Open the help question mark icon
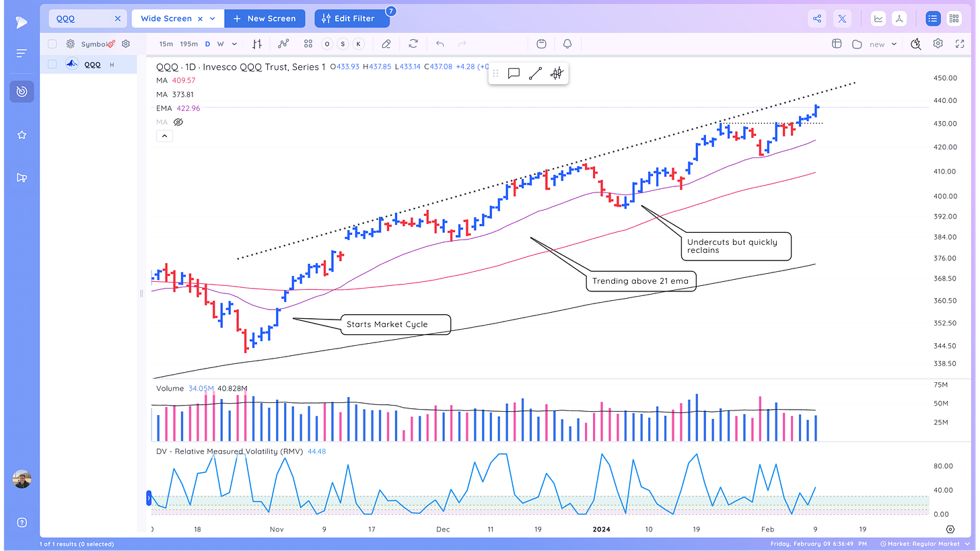The image size is (980, 551). [x=22, y=523]
